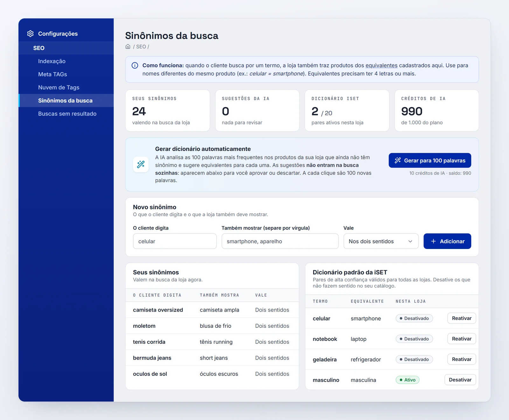Screen dimensions: 509x420
Task: Follow the 'equivalentes' underlined link
Action: (x=381, y=65)
